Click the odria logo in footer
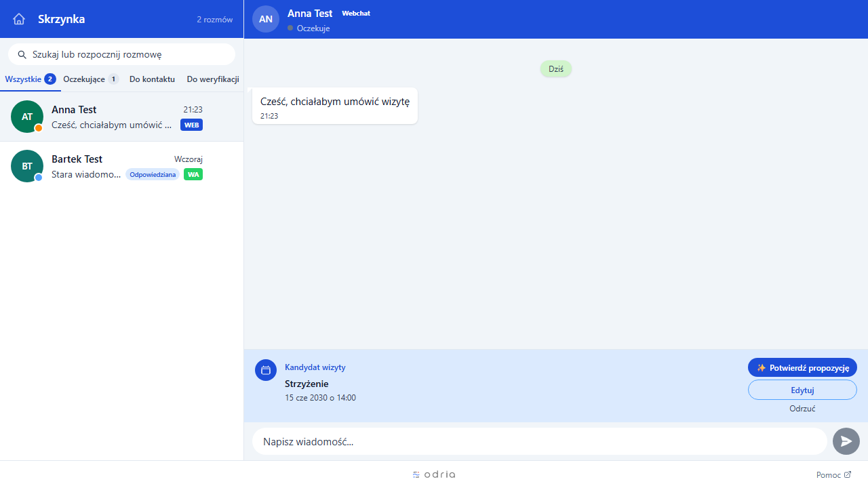Image resolution: width=868 pixels, height=488 pixels. [x=434, y=474]
